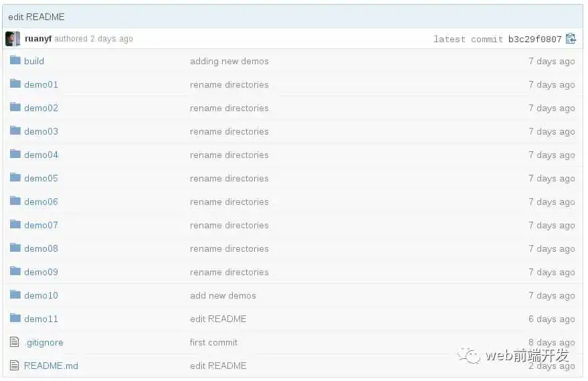
Task: Click the file icon beside README.md
Action: 15,366
